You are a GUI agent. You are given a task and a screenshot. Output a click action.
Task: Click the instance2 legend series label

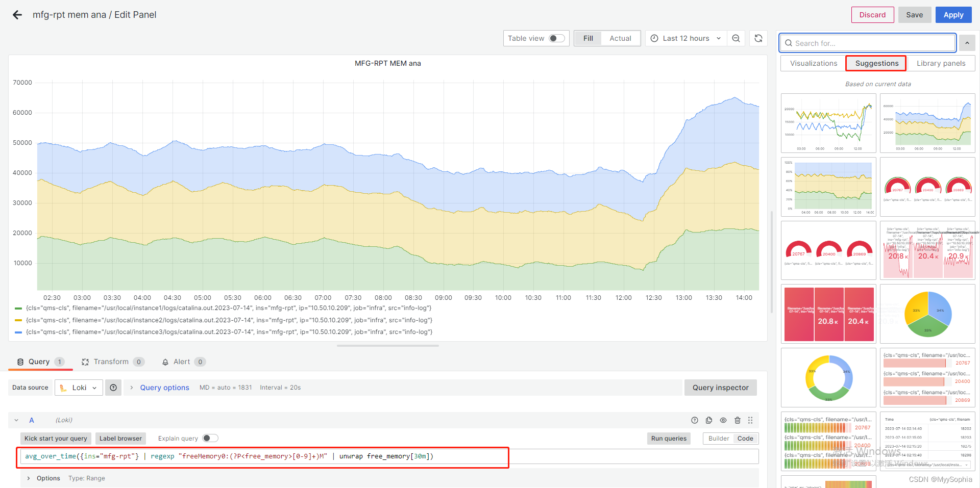point(229,320)
